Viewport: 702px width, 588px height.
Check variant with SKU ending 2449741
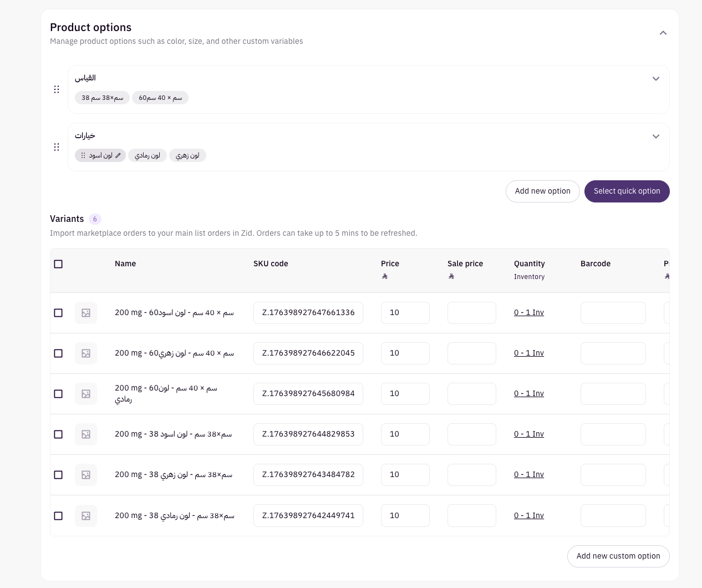pos(58,516)
